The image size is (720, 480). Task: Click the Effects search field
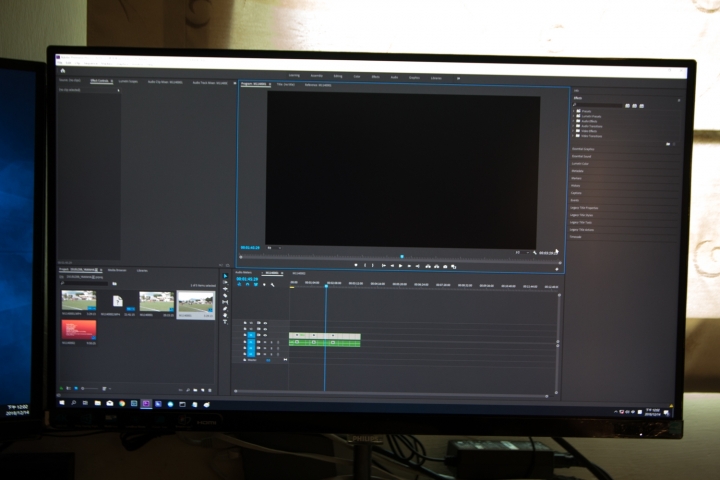tap(598, 105)
